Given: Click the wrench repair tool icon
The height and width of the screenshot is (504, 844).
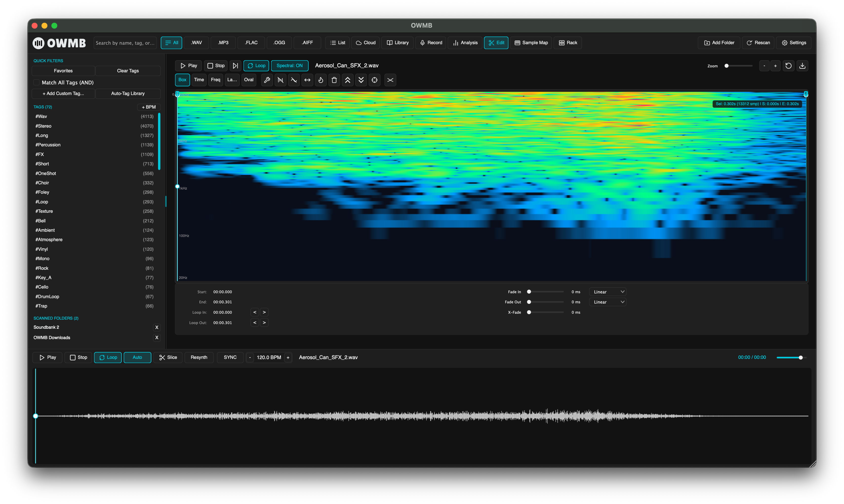Looking at the screenshot, I should (267, 80).
